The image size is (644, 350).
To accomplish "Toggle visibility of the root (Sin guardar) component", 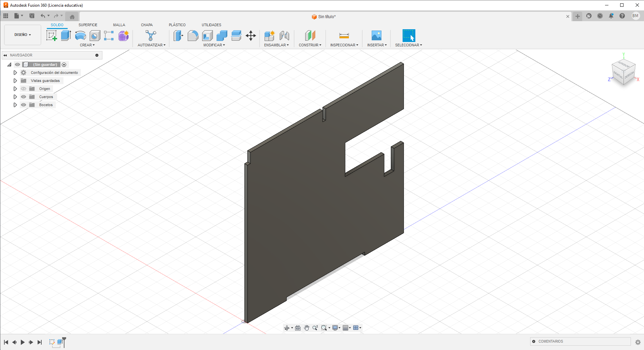I will (17, 64).
